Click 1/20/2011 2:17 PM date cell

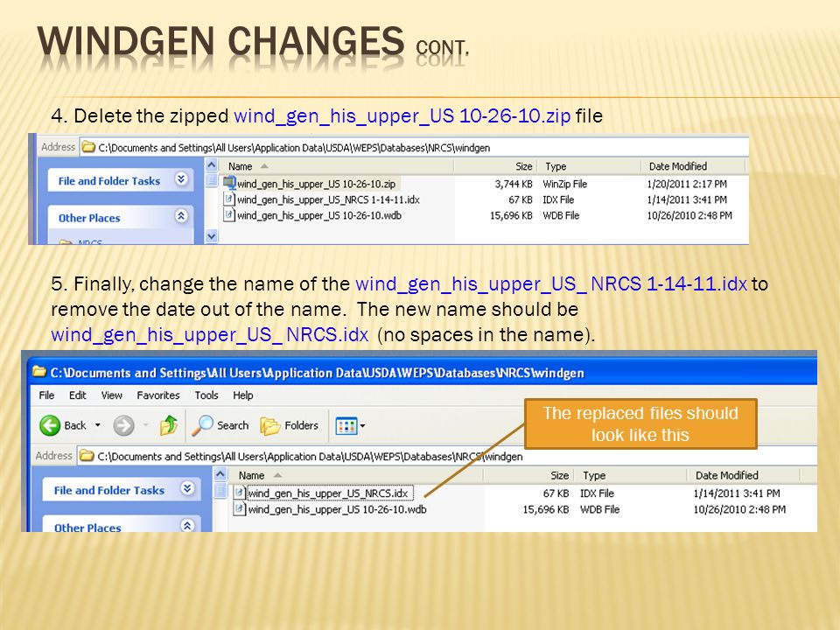[x=687, y=184]
